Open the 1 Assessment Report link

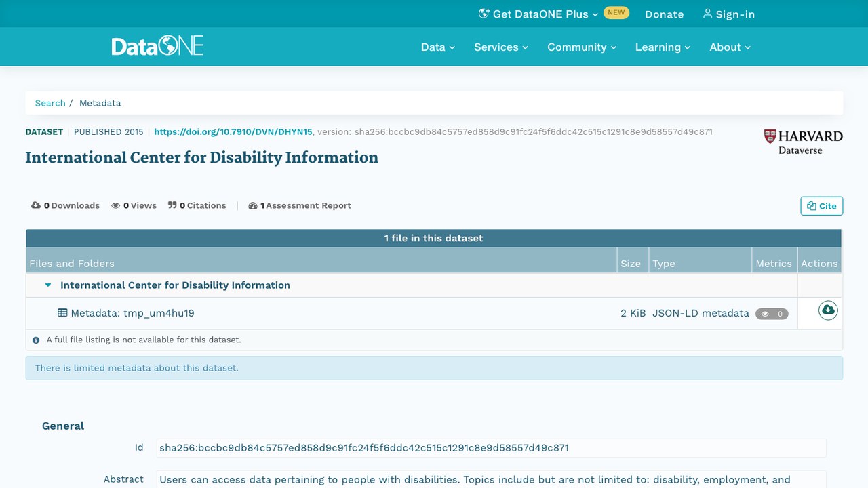click(300, 205)
